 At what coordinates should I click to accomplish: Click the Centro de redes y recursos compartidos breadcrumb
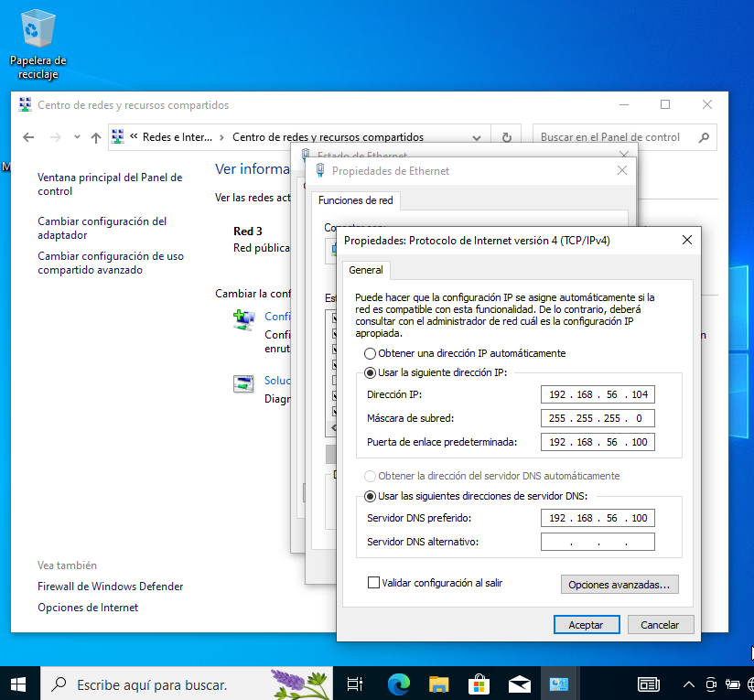tap(328, 137)
